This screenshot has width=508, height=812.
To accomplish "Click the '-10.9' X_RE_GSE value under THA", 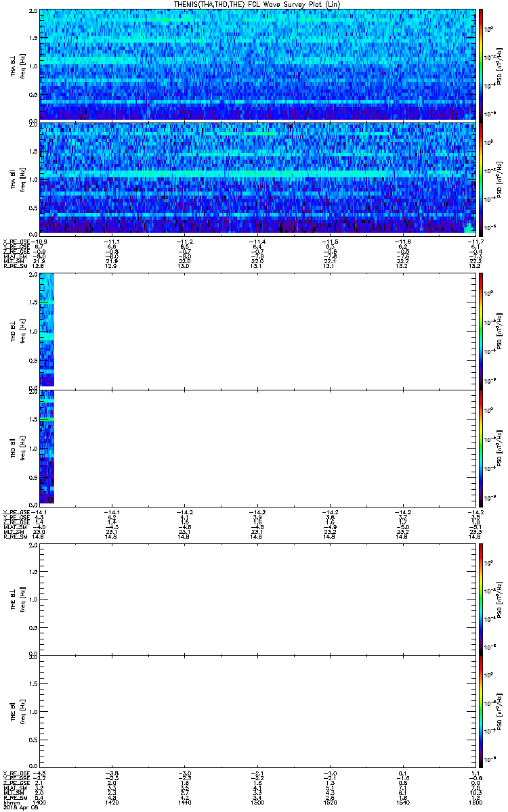I will coord(39,242).
